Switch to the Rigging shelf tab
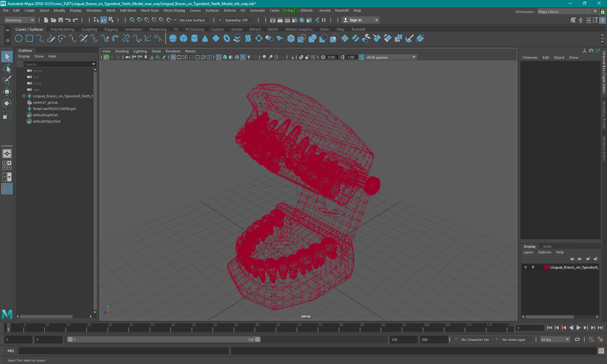 pyautogui.click(x=111, y=29)
